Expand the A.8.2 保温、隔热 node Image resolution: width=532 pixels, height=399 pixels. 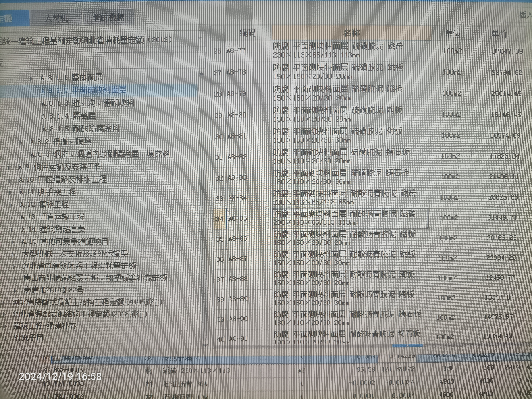tap(21, 142)
